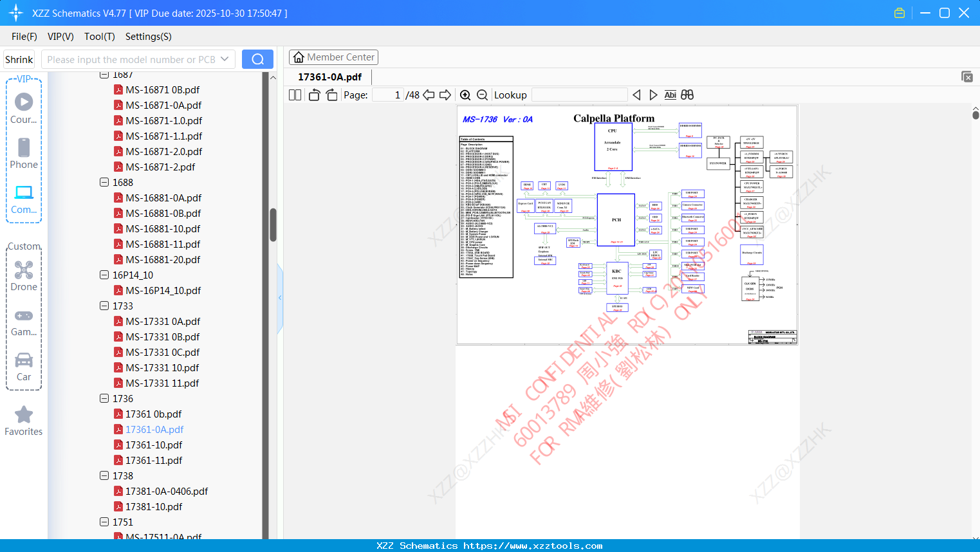Find previous lookup result triangle
The image size is (980, 552).
[636, 95]
